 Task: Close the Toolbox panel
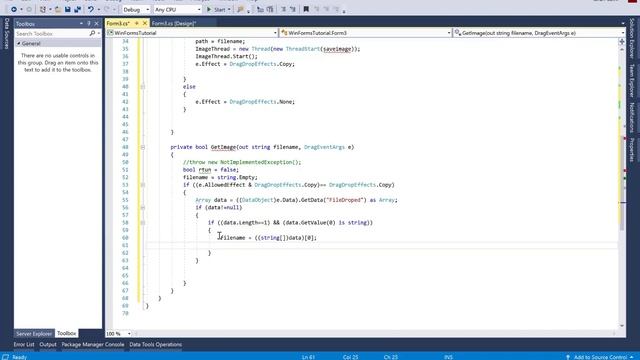point(97,24)
